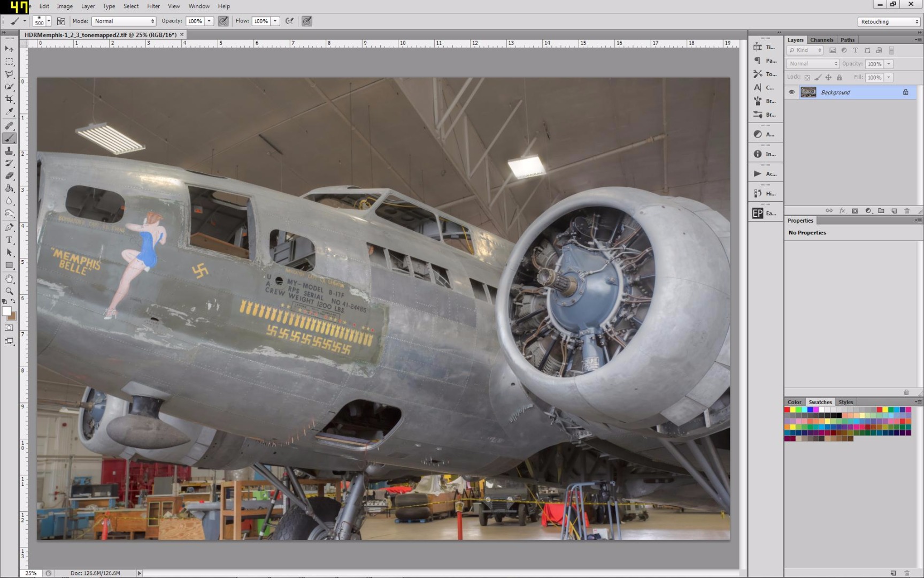Select the Healing Brush tool

(x=9, y=126)
